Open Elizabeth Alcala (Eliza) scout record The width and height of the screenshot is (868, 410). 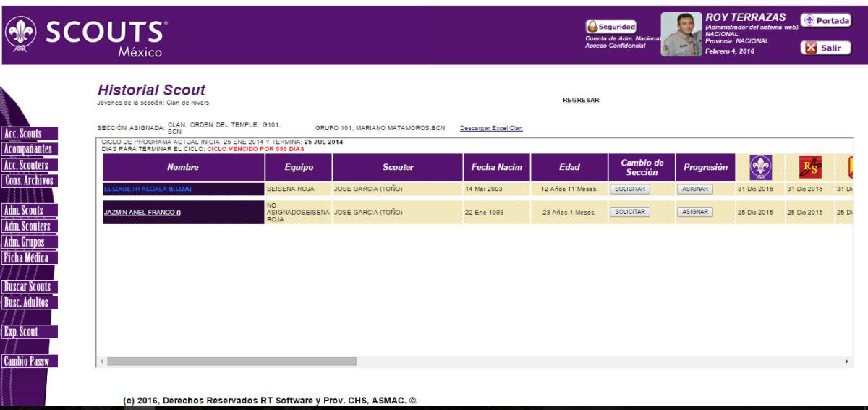pos(148,189)
